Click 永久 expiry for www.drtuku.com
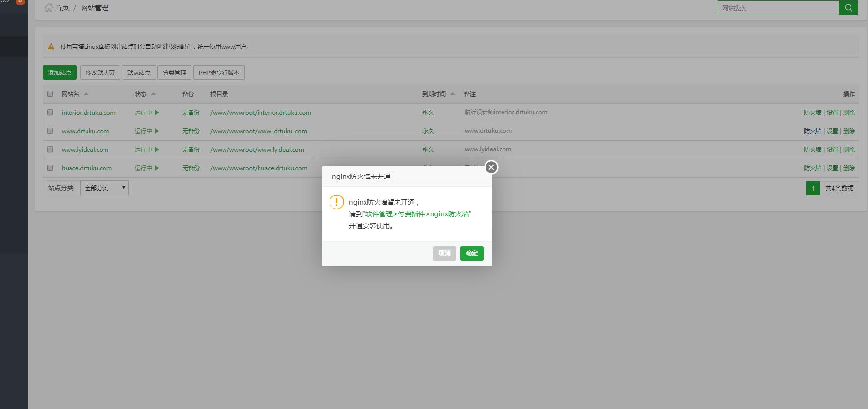 coord(428,131)
